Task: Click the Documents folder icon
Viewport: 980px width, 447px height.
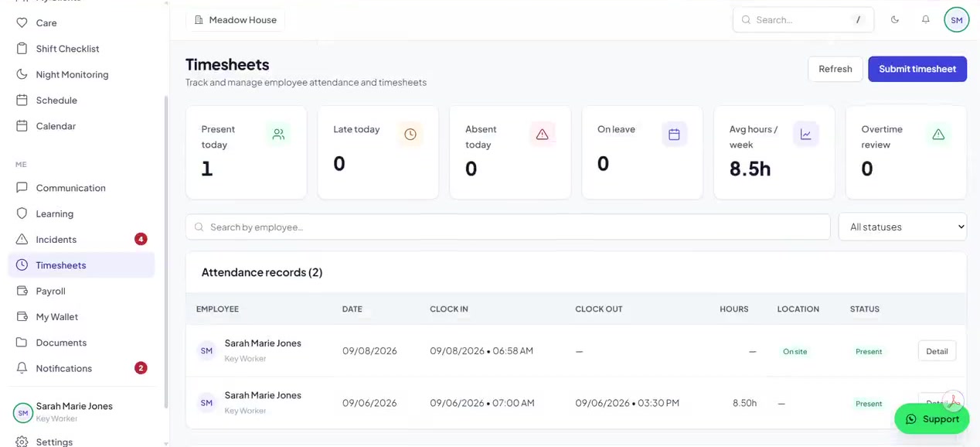Action: click(x=22, y=343)
